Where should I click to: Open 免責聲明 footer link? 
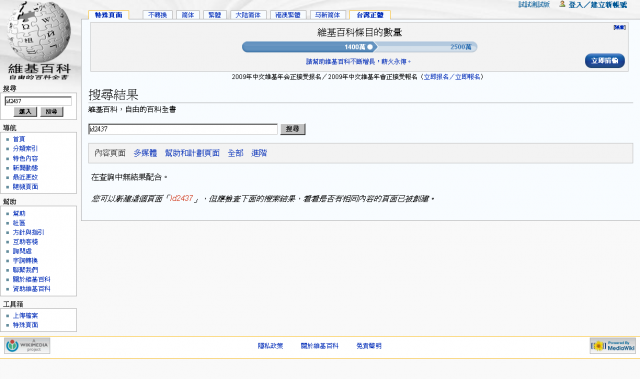tap(369, 346)
